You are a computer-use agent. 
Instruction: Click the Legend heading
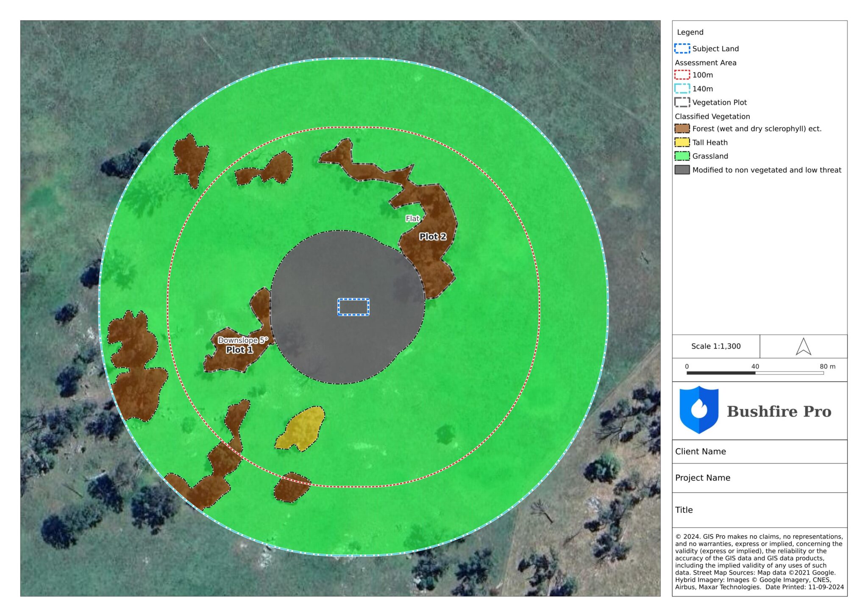[690, 32]
